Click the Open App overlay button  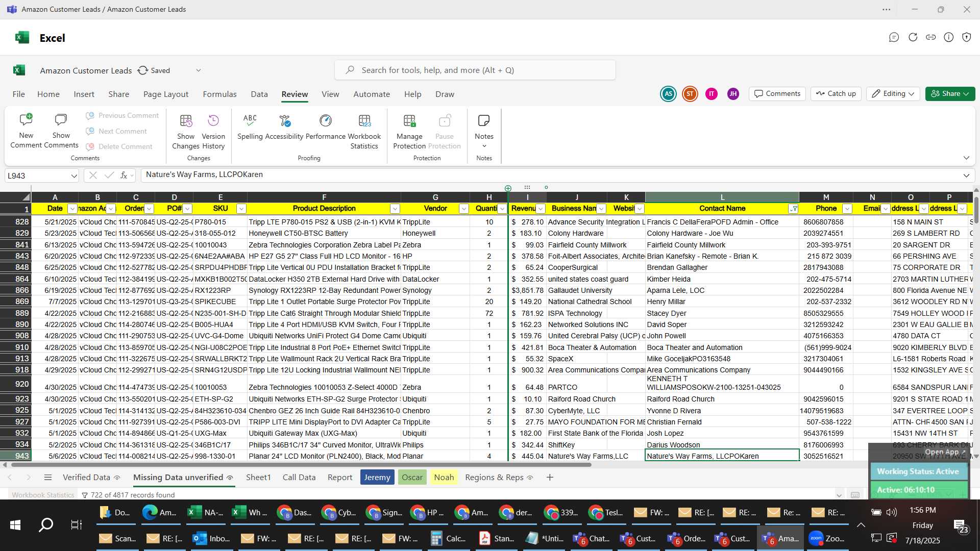(945, 452)
